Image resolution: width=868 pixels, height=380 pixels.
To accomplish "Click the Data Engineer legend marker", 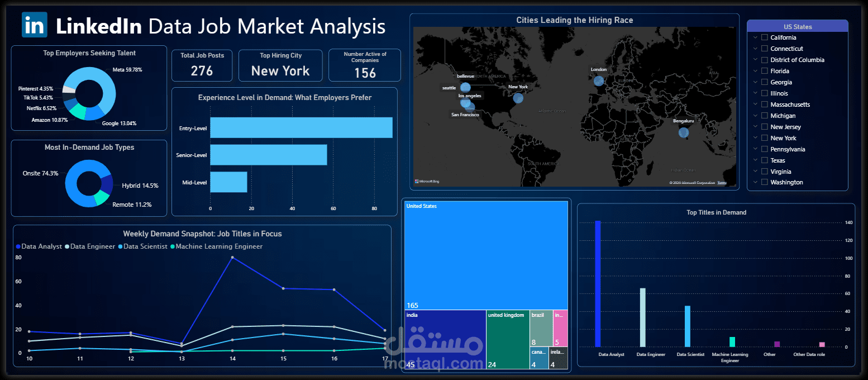I will pyautogui.click(x=67, y=246).
